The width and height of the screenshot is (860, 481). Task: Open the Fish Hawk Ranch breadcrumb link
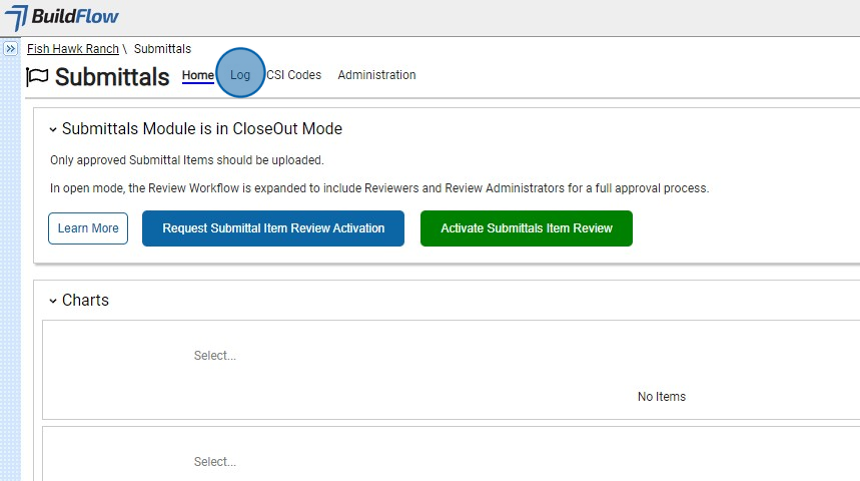coord(73,49)
